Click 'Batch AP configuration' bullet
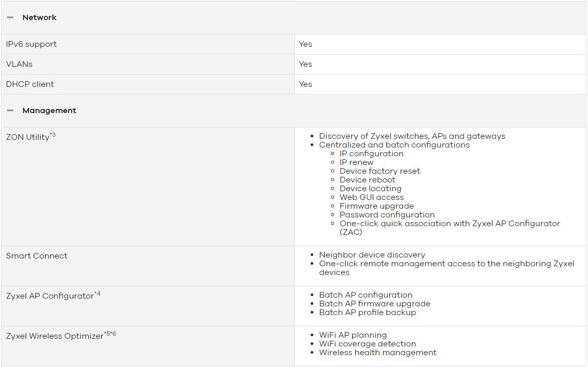The height and width of the screenshot is (367, 588). [x=366, y=295]
